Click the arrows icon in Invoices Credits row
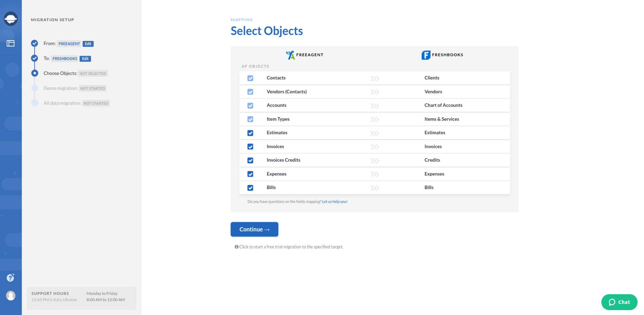 374,161
